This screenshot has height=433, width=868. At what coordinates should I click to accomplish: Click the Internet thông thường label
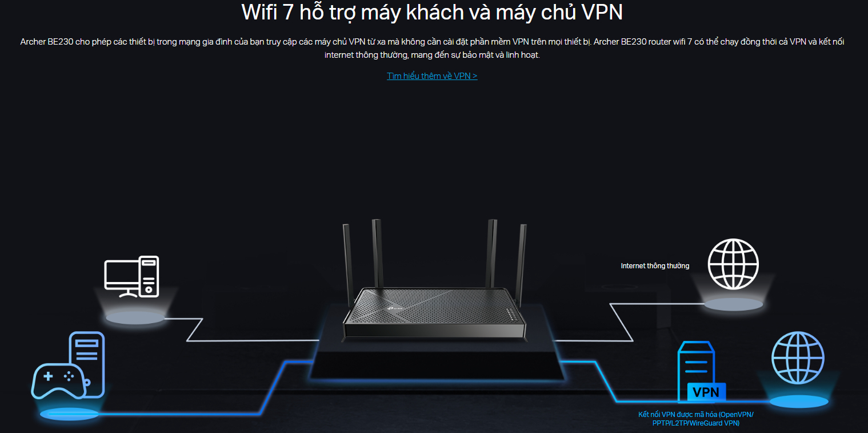pyautogui.click(x=655, y=266)
